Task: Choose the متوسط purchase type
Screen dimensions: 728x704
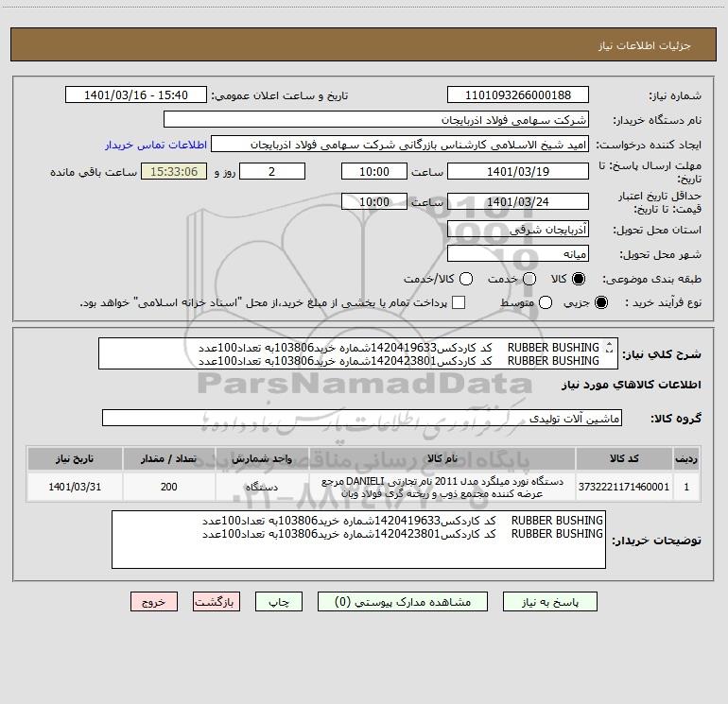Action: coord(546,303)
